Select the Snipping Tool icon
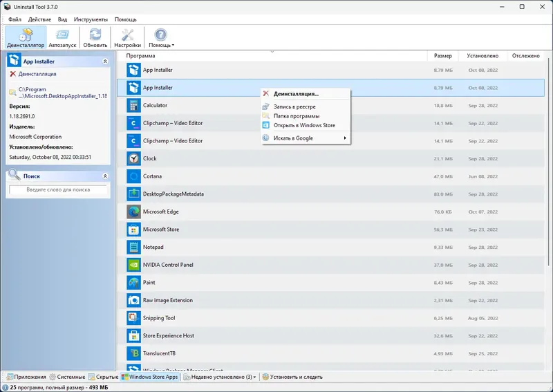This screenshot has width=553, height=392. 133,318
